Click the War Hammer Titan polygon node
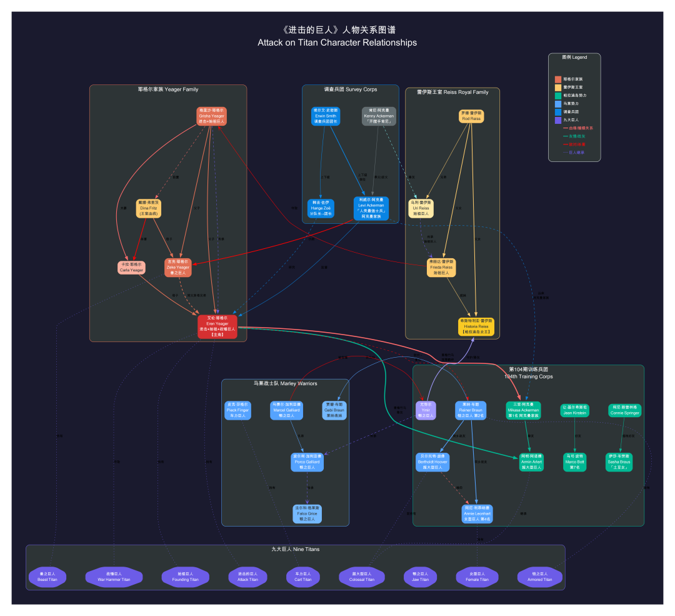The width and height of the screenshot is (675, 616). [x=114, y=577]
